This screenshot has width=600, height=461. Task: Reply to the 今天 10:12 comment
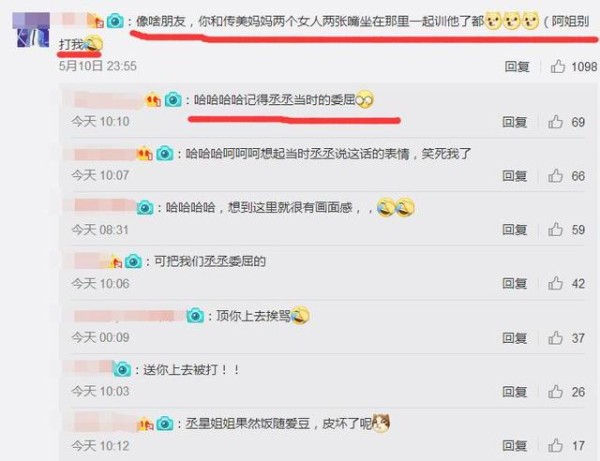(x=515, y=446)
